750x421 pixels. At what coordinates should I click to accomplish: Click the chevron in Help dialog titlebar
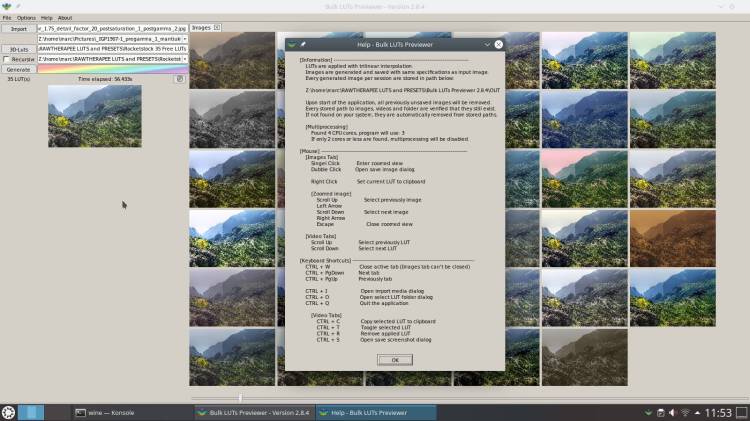(x=487, y=44)
